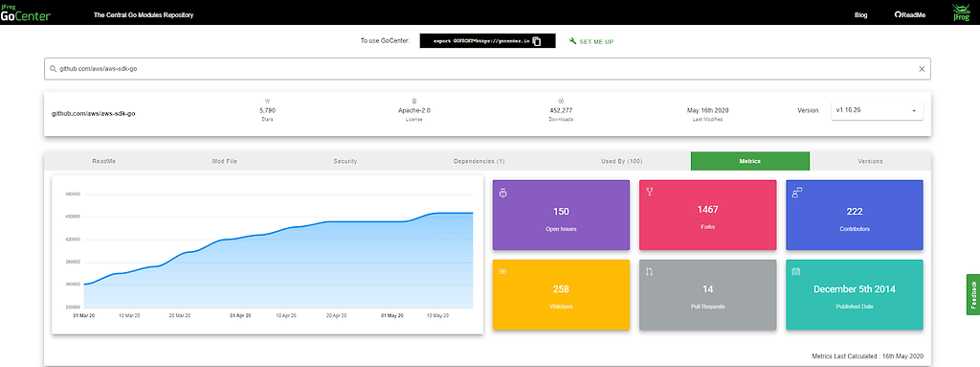Viewport: 980px width, 367px height.
Task: Select the Metrics tab
Action: point(750,161)
